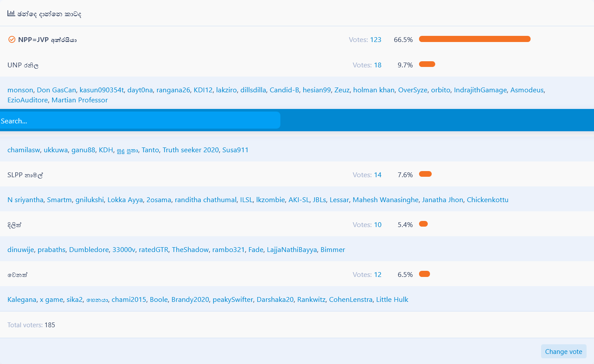Click the AKI-SL username link
Screen dimensions: 594x364
(x=299, y=200)
